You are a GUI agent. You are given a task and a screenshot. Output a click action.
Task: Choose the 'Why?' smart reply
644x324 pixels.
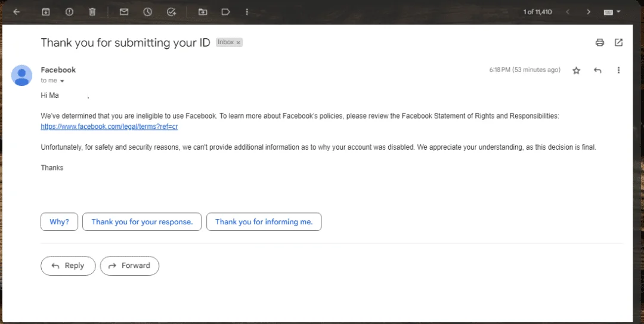pos(59,221)
